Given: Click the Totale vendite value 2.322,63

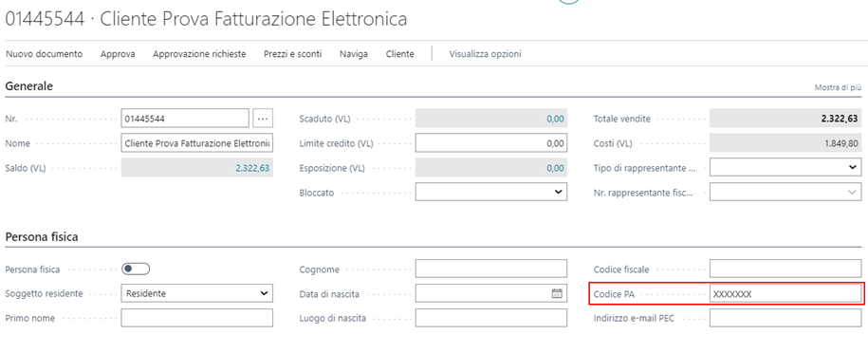Looking at the screenshot, I should pos(840,119).
